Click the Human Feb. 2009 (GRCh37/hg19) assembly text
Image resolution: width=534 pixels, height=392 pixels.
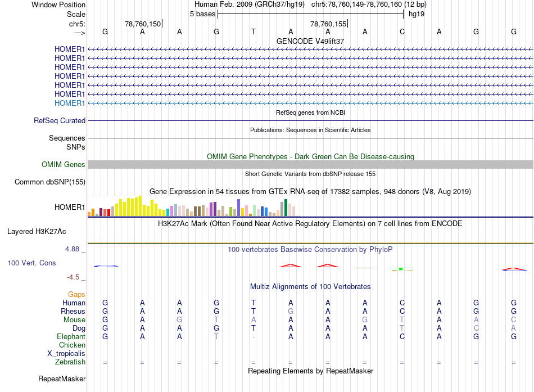(x=249, y=4)
